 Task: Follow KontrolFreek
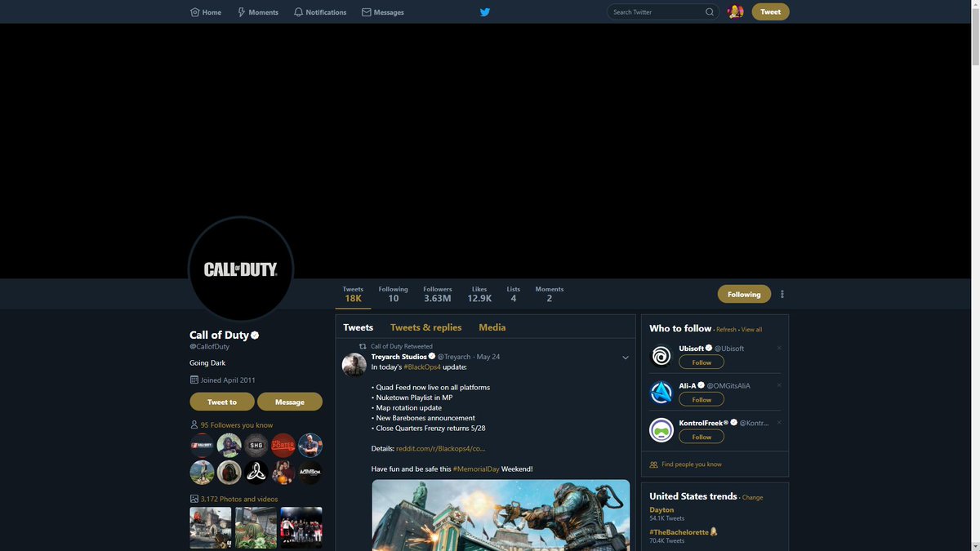tap(702, 437)
